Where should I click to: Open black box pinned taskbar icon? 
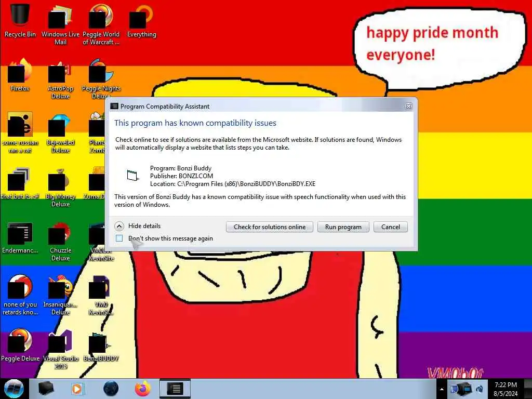click(46, 389)
